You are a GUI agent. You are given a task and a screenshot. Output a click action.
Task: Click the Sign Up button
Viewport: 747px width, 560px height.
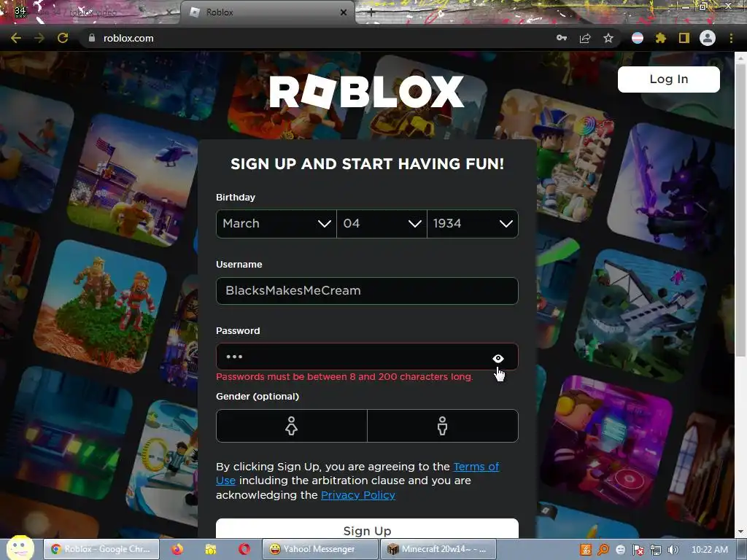(x=367, y=529)
